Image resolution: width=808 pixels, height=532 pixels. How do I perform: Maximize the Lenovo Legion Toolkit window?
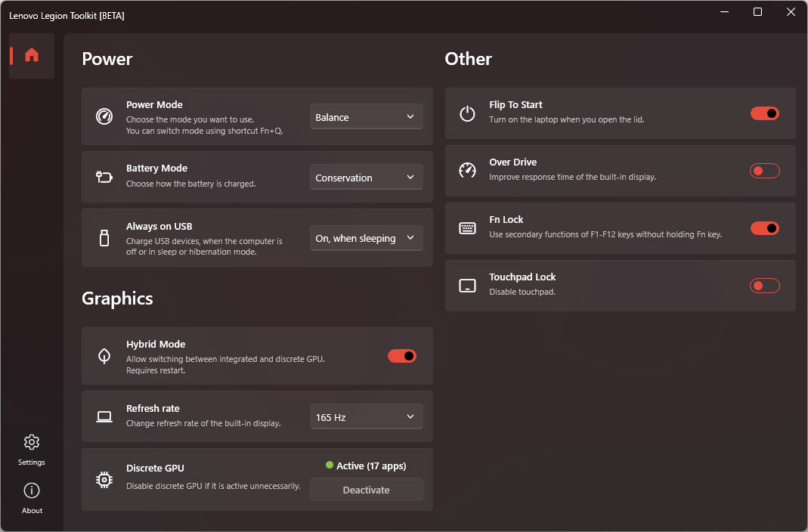757,11
